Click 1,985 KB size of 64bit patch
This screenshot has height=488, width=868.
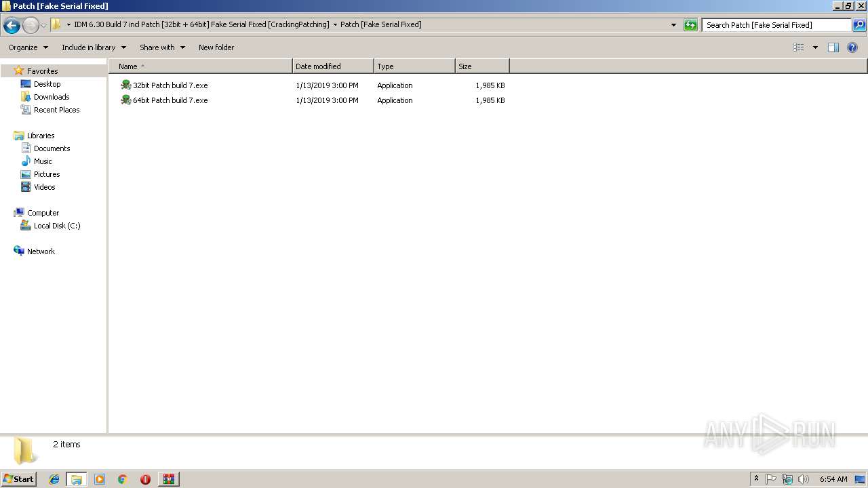tap(490, 100)
